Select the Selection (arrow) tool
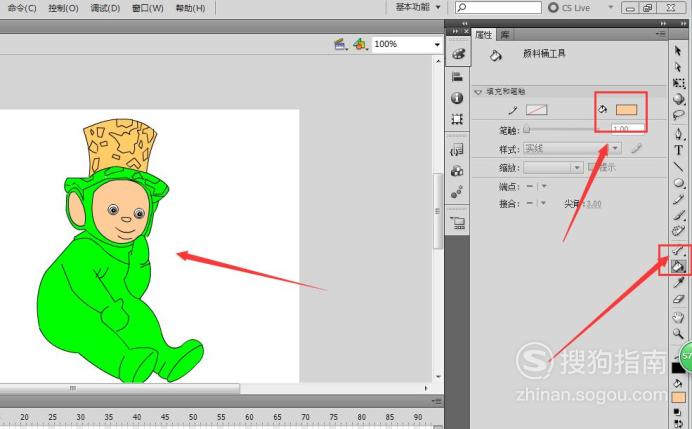Viewport: 692px width, 429px height. (678, 51)
